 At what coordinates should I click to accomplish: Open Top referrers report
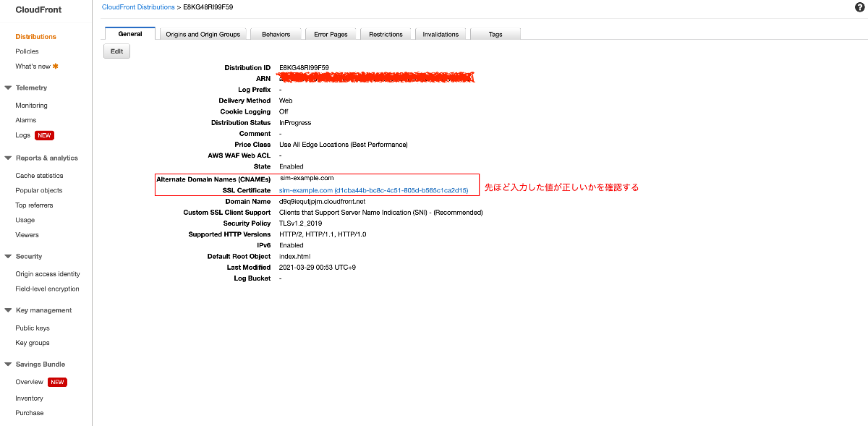(34, 205)
